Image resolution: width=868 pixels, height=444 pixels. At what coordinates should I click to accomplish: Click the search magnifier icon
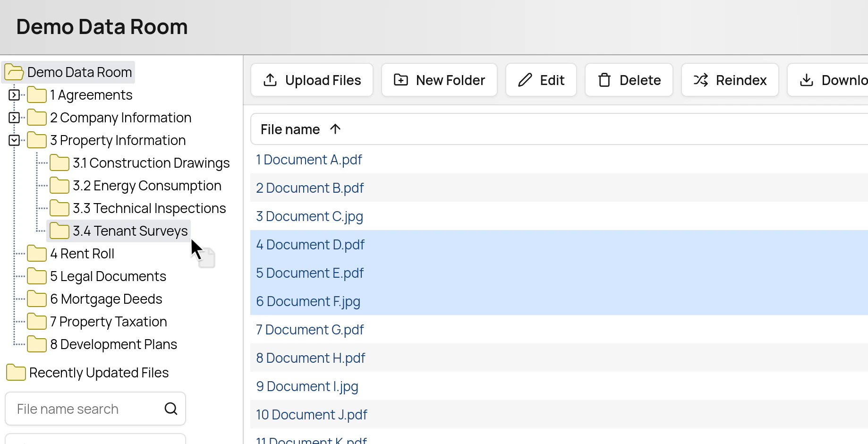click(x=171, y=408)
